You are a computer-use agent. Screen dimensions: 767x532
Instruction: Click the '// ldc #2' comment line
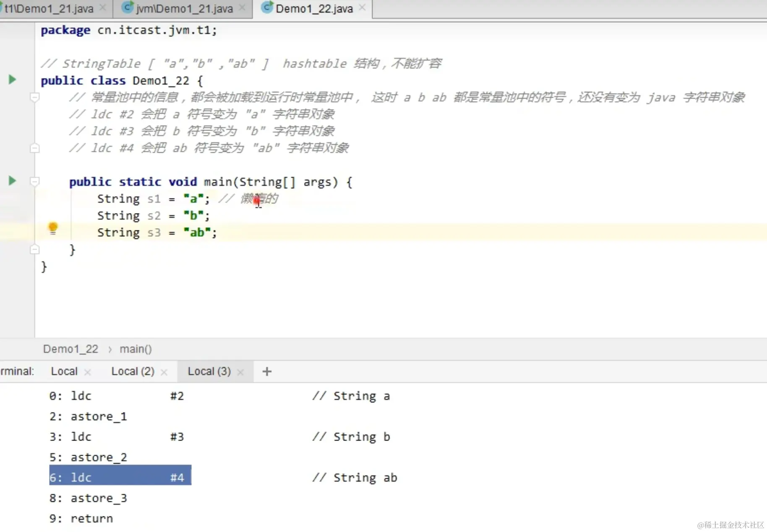point(202,114)
